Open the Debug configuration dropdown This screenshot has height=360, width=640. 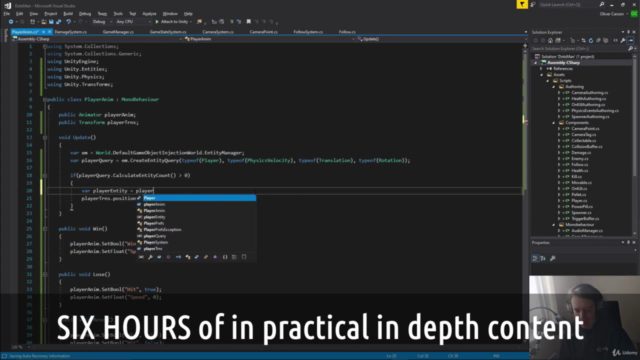[102, 22]
